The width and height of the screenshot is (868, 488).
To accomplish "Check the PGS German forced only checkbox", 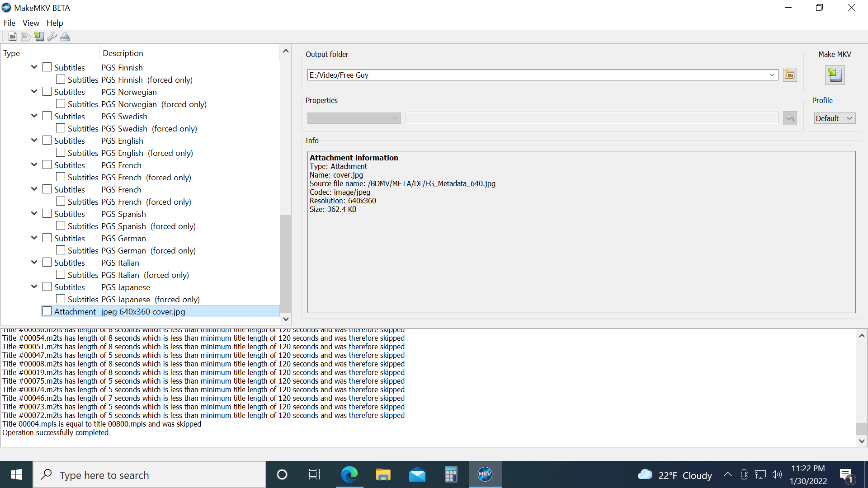I will coord(61,250).
